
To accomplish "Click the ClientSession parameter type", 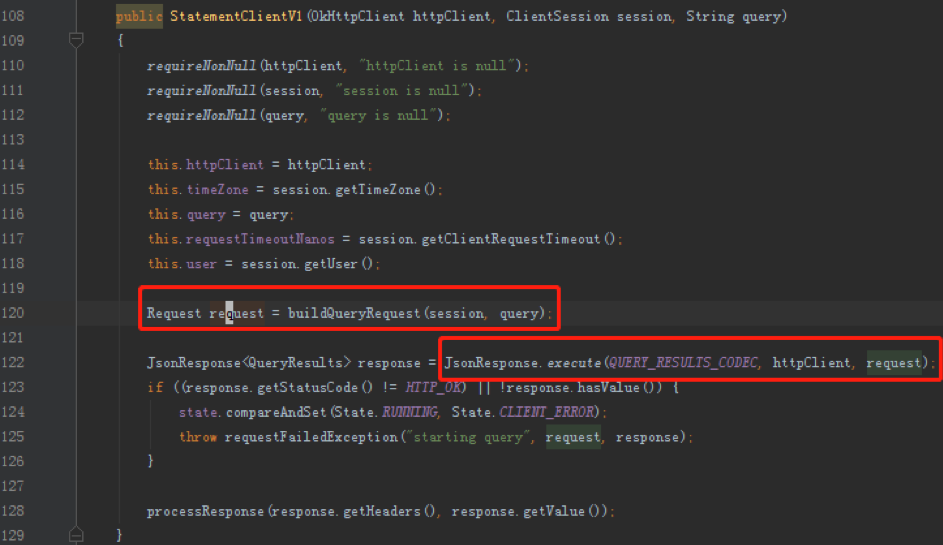I will click(558, 16).
